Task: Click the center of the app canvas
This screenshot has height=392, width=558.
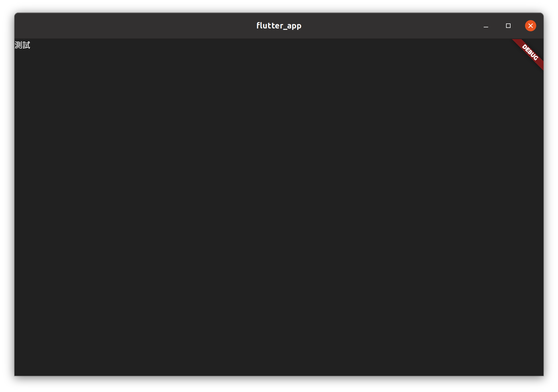Action: (279, 207)
